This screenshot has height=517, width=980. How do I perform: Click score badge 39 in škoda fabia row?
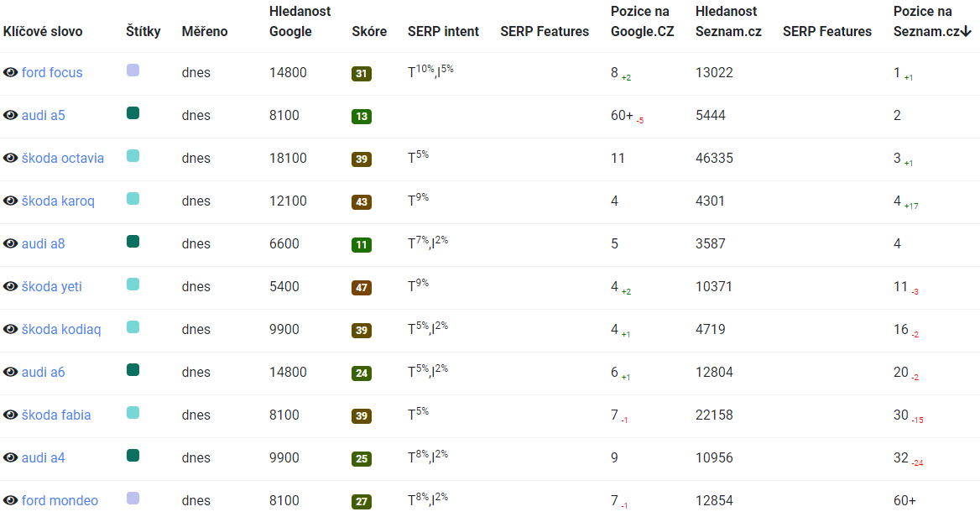(362, 416)
